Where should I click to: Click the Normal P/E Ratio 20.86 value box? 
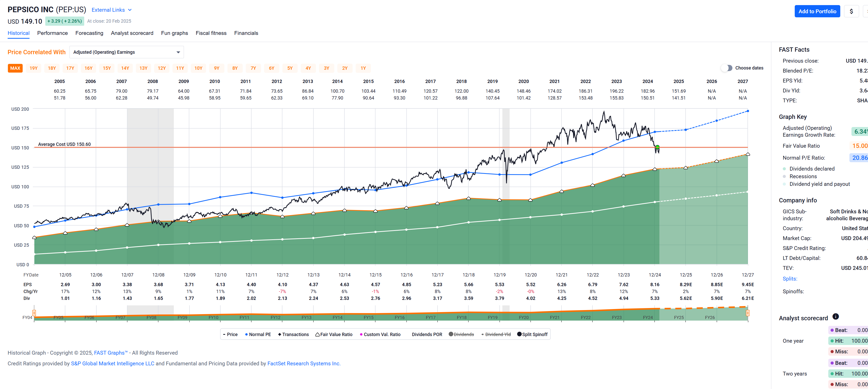click(x=859, y=157)
